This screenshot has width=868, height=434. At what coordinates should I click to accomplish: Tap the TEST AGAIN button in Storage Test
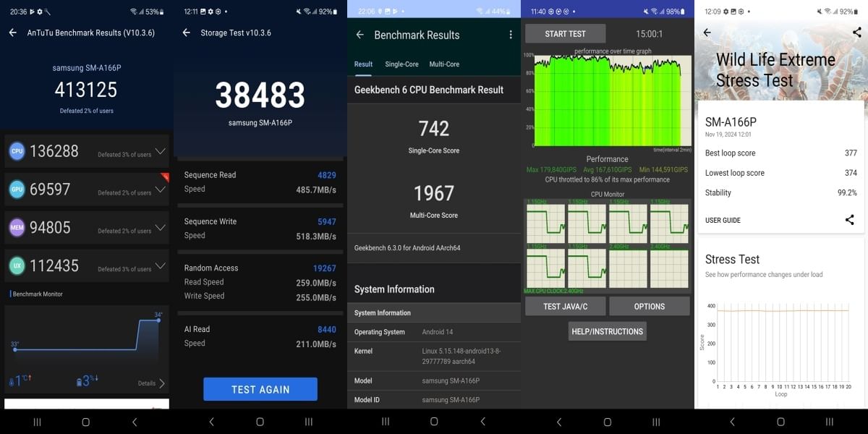point(260,388)
